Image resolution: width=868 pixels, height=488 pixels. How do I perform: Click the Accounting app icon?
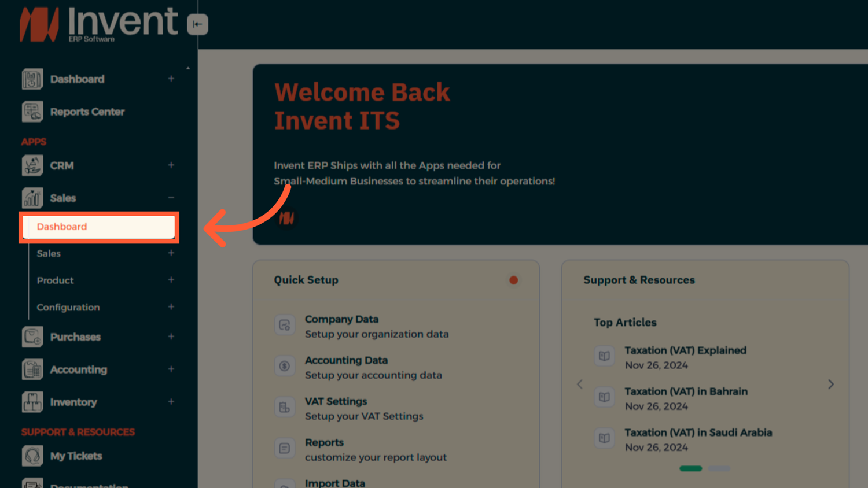32,369
